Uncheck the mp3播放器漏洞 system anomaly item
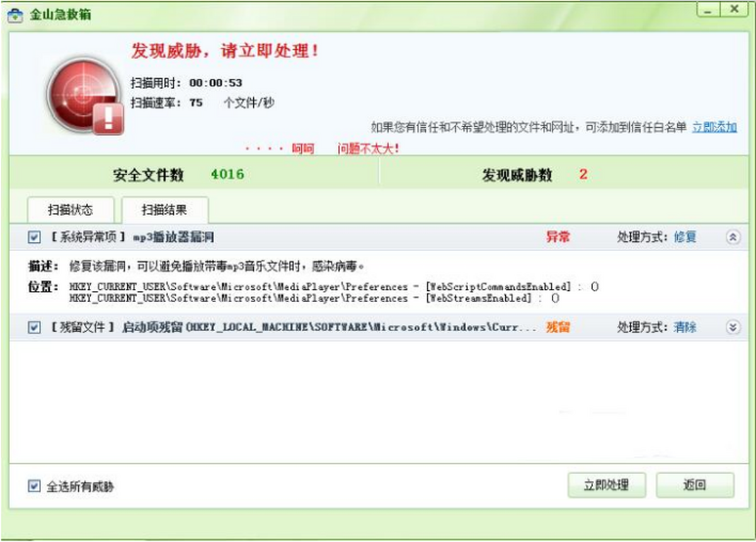 pos(35,237)
